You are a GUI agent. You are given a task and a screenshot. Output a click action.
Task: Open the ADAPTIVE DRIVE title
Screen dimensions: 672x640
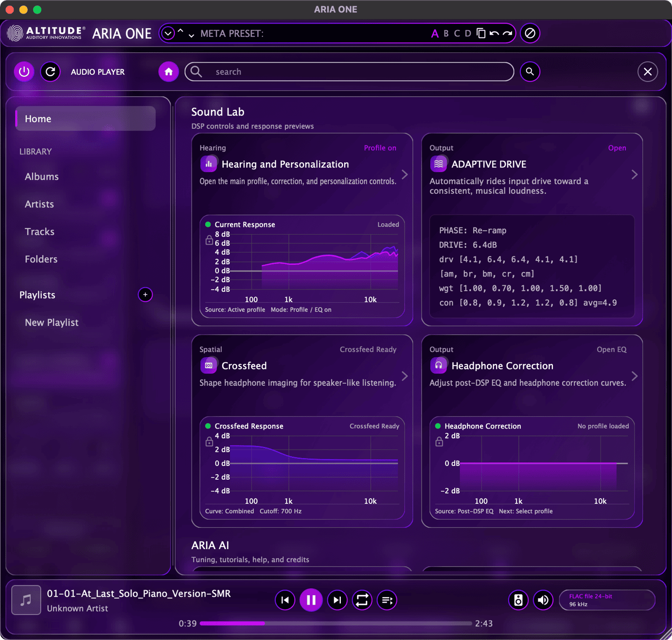pos(489,164)
